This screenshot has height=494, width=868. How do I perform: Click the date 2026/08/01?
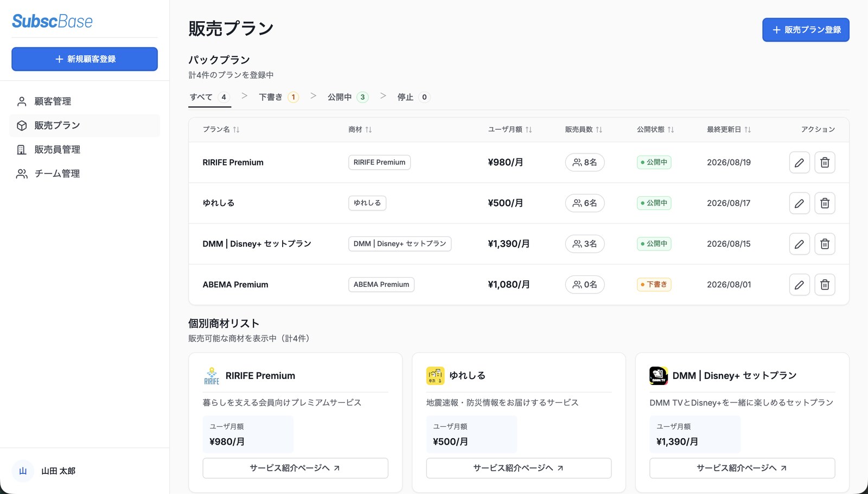(729, 284)
